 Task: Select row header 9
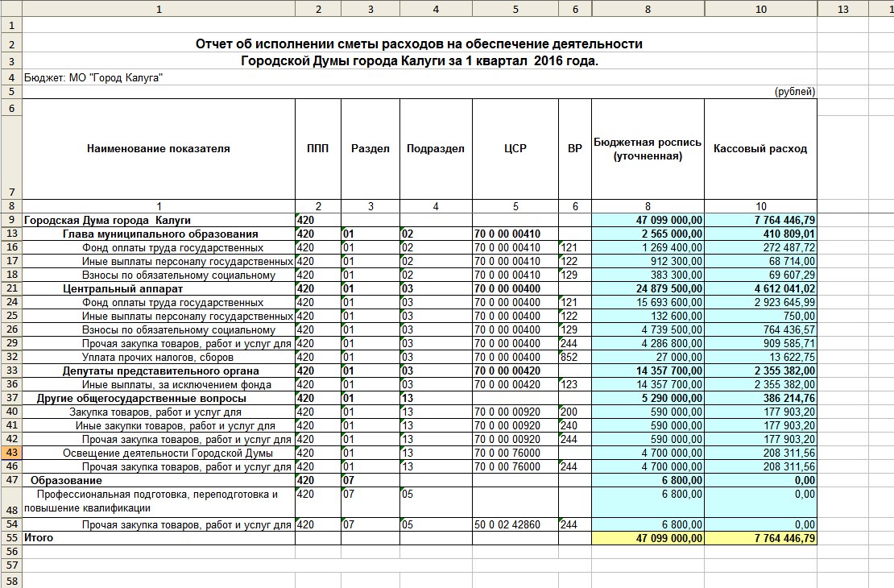(10, 220)
